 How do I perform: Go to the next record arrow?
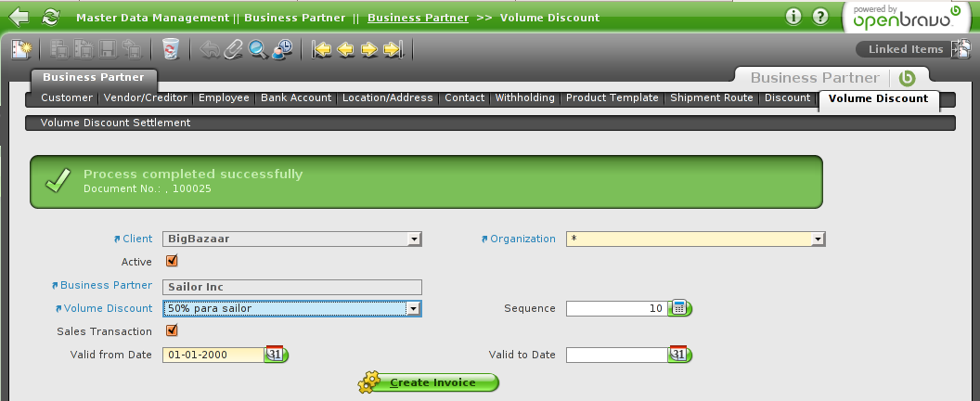(369, 49)
